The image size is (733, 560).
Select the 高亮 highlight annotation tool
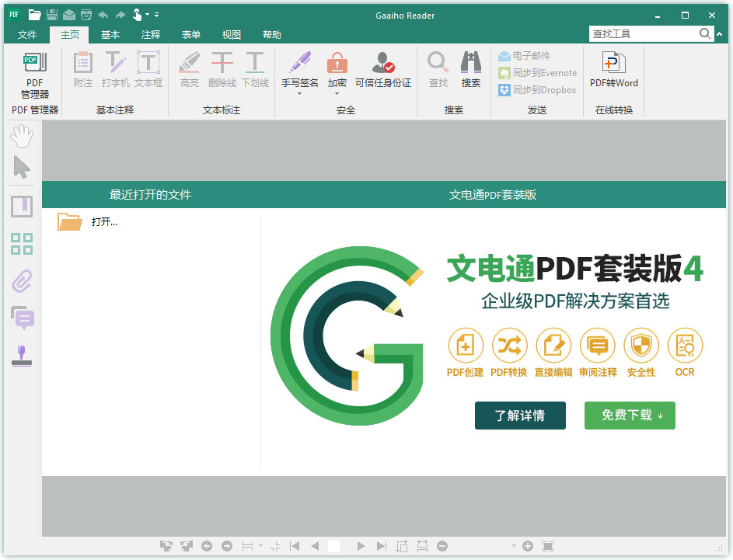click(x=189, y=70)
